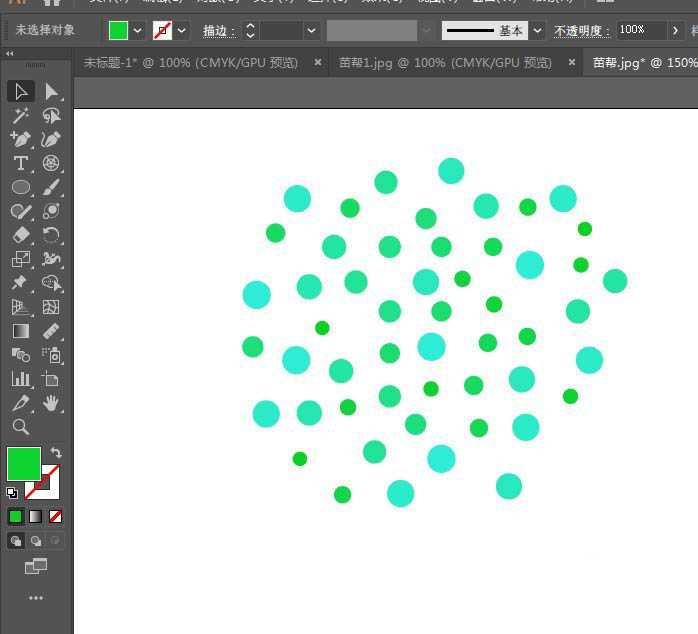The image size is (698, 634).
Task: Switch to the 苗帮1.jpg document tab
Action: (445, 63)
